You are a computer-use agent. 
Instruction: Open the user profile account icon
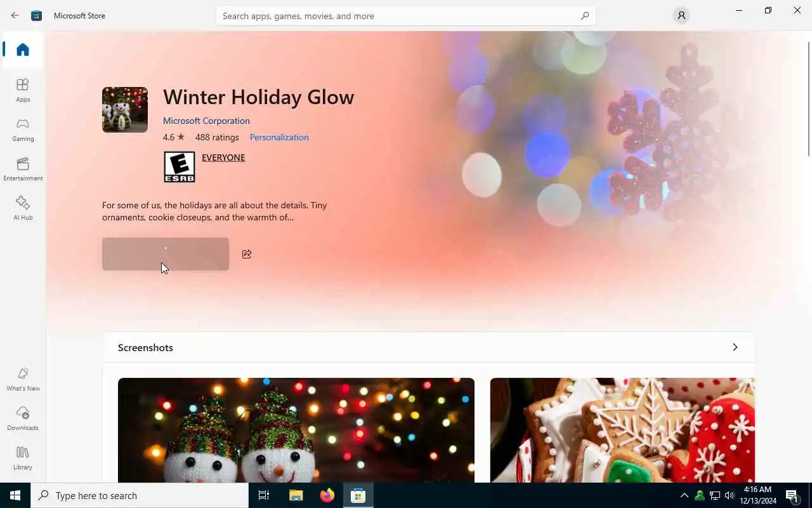681,15
